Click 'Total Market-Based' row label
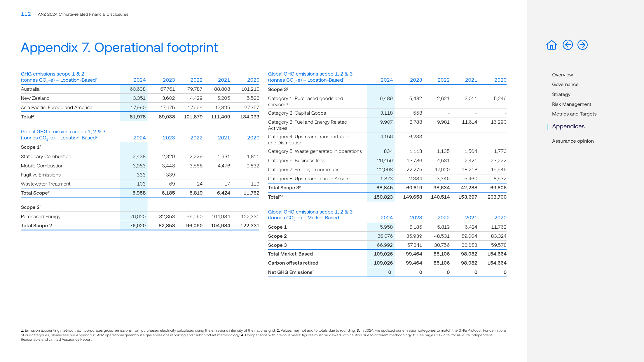Image resolution: width=644 pixels, height=362 pixels. click(x=290, y=254)
